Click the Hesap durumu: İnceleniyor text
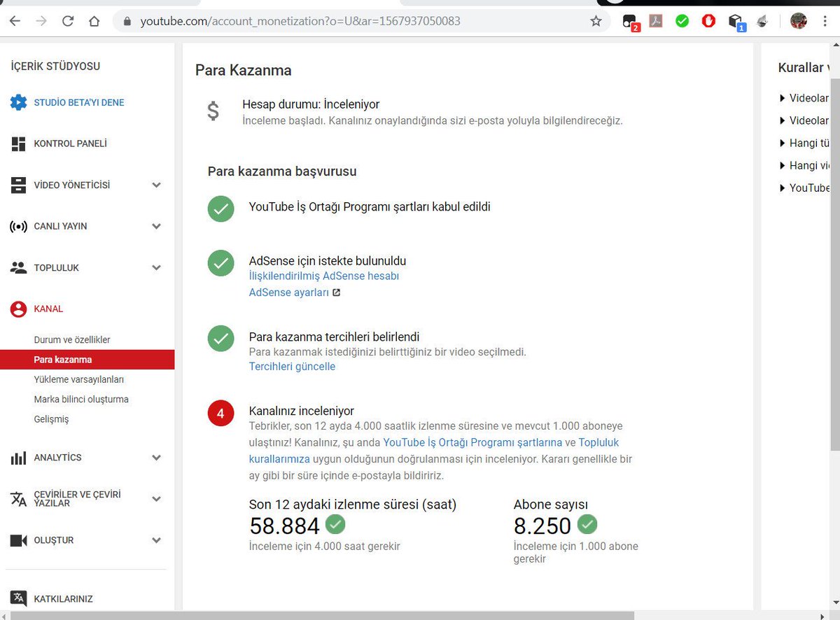Image resolution: width=840 pixels, height=620 pixels. 311,104
